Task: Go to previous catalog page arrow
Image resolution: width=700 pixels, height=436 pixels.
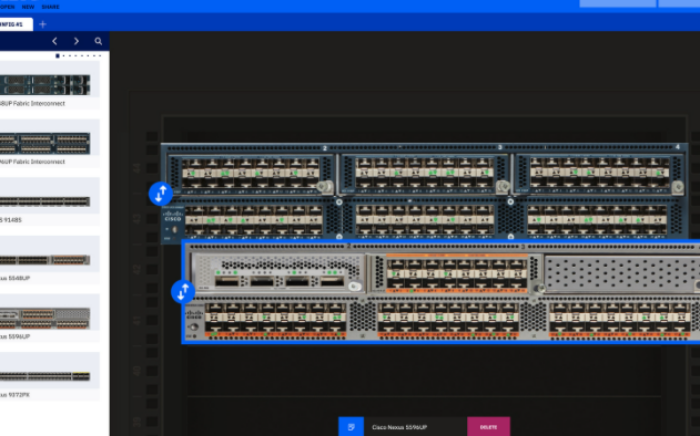Action: click(x=55, y=41)
